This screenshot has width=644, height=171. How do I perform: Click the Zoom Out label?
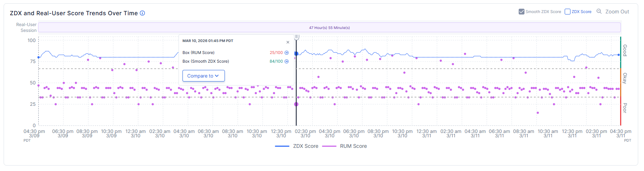pos(617,12)
